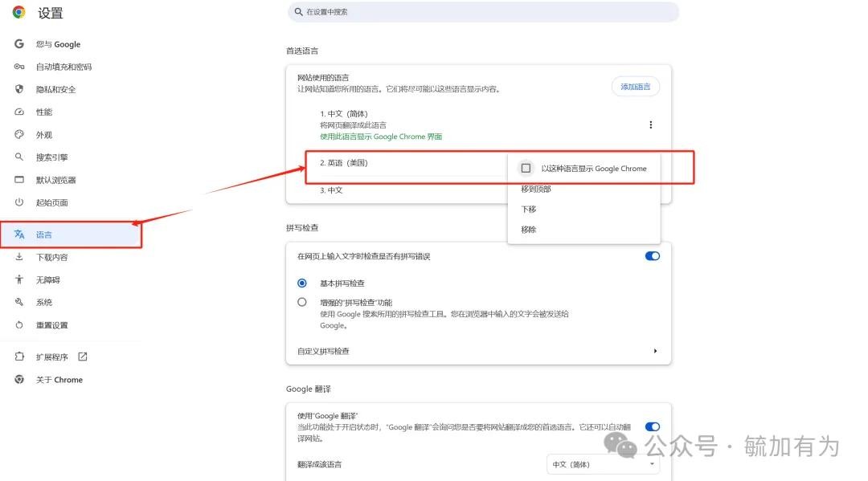Check 以这种语言显示 Google Chrome checkbox

tap(526, 169)
